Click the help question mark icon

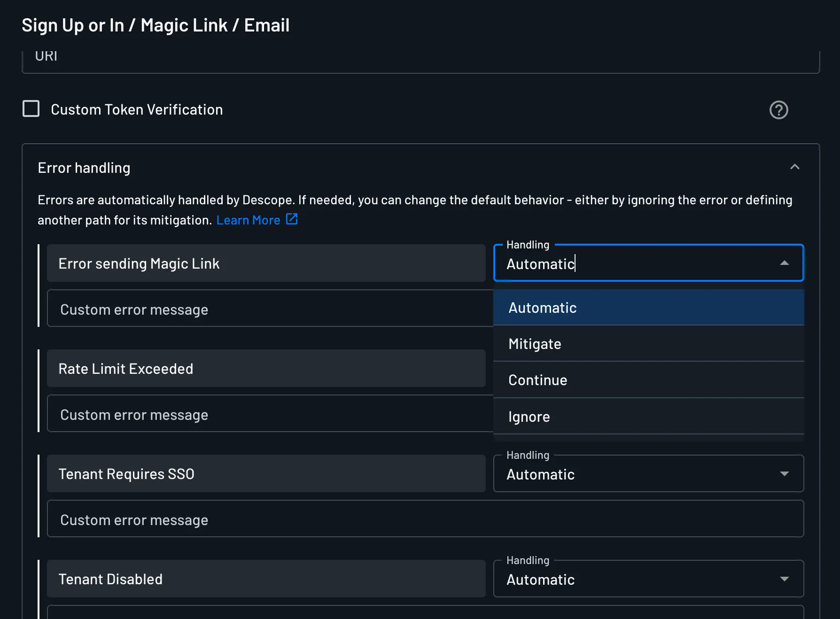click(778, 109)
